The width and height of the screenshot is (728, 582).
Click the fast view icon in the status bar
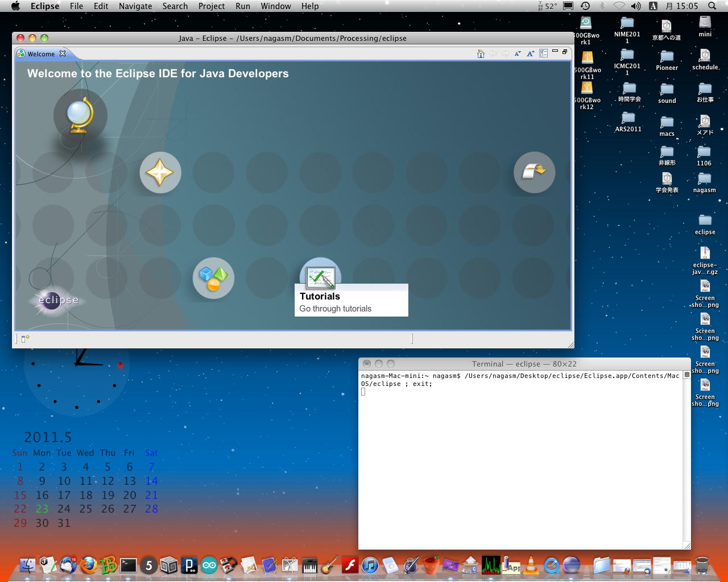point(25,339)
